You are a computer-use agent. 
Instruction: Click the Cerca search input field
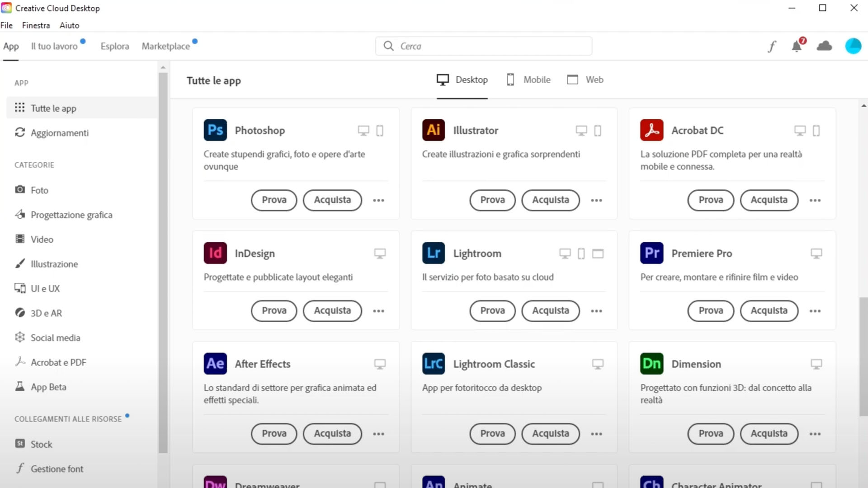click(484, 46)
